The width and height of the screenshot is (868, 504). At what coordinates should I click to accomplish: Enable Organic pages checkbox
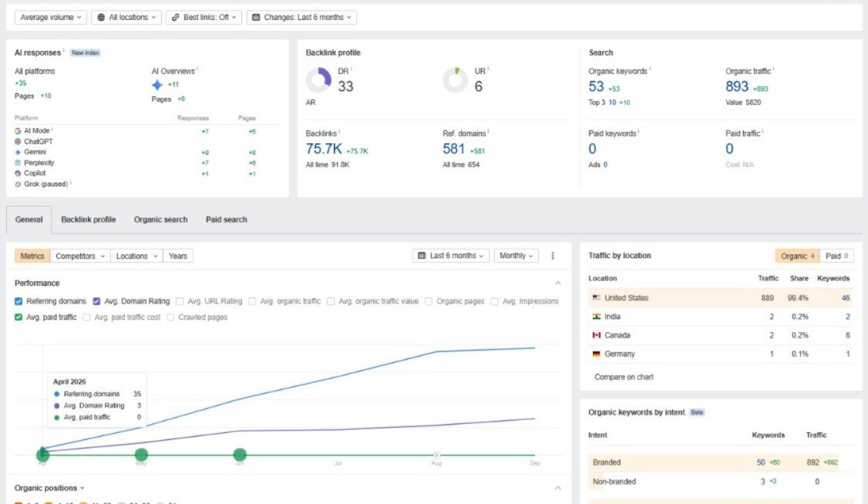click(x=429, y=301)
